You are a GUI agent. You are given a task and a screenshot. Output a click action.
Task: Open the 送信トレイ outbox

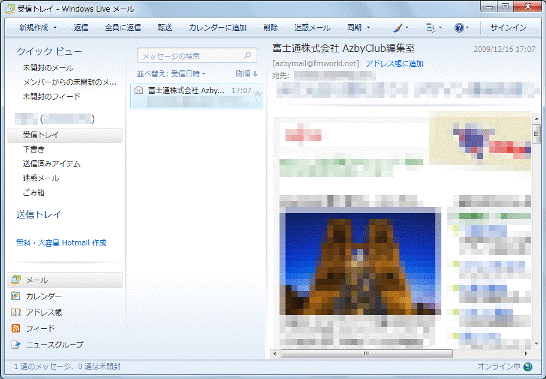click(39, 214)
